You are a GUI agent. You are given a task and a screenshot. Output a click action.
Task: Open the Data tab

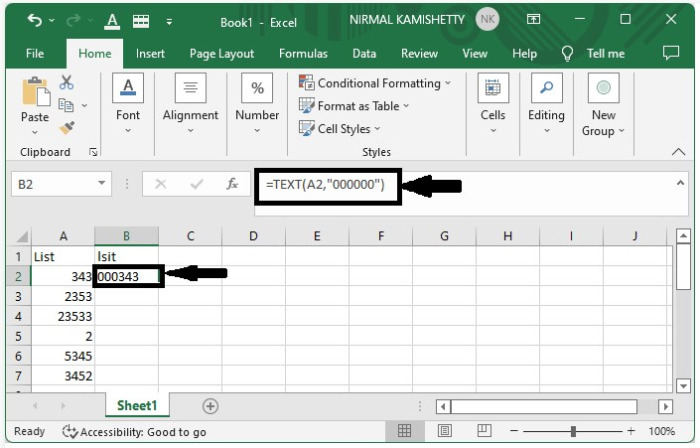coord(364,54)
